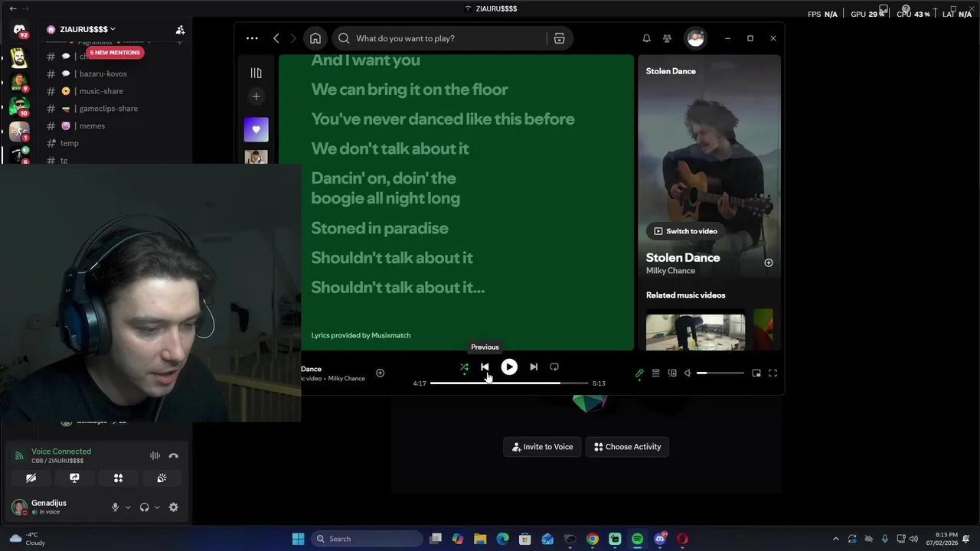Open Spotify Home
This screenshot has height=551, width=980.
315,38
